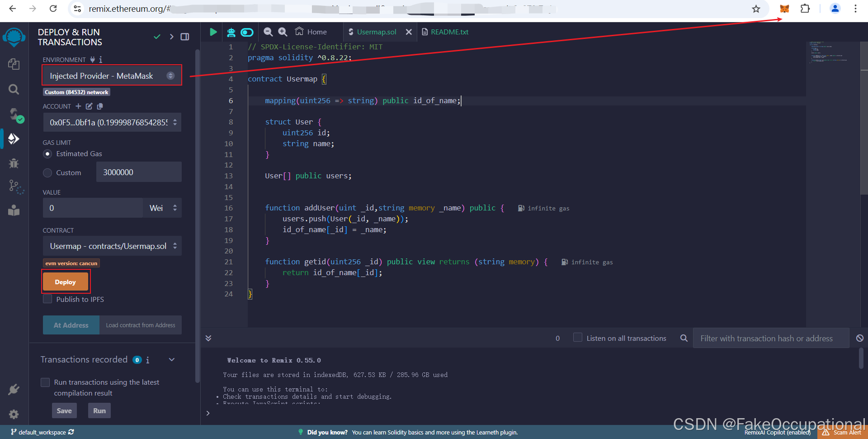Click the environment info i icon

100,59
